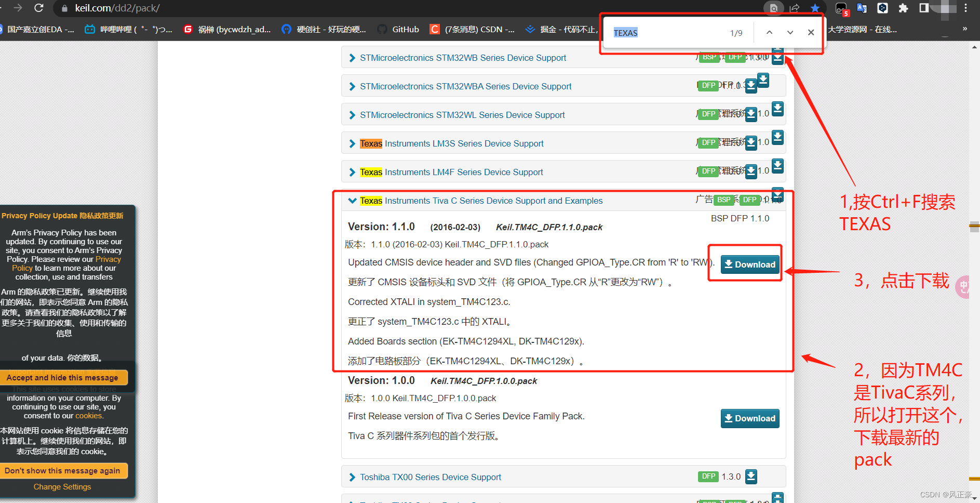980x503 pixels.
Task: Accept and hide this message
Action: click(x=63, y=378)
